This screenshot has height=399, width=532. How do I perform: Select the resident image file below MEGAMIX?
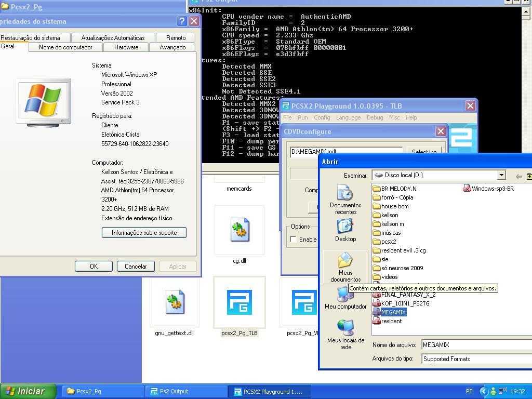387,321
